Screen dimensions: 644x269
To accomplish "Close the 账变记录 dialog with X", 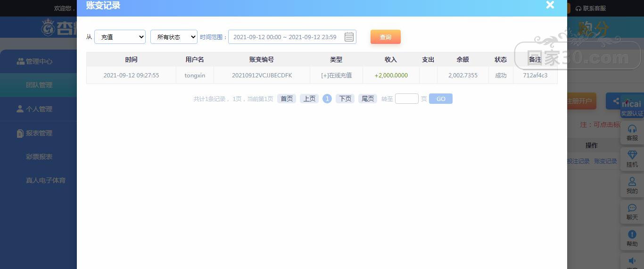I will tap(550, 5).
